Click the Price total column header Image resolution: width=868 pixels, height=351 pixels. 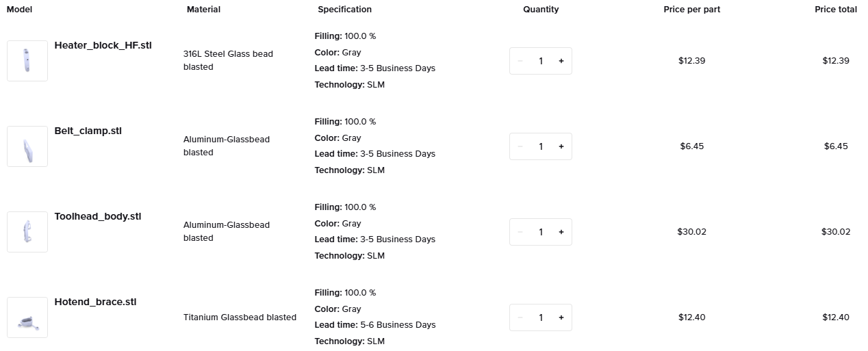click(836, 10)
